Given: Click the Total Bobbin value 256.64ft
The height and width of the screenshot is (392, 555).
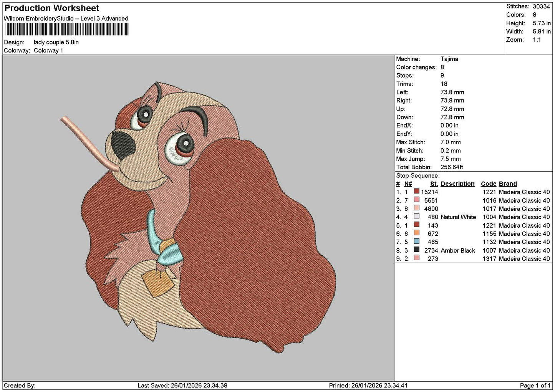Looking at the screenshot, I should 452,167.
